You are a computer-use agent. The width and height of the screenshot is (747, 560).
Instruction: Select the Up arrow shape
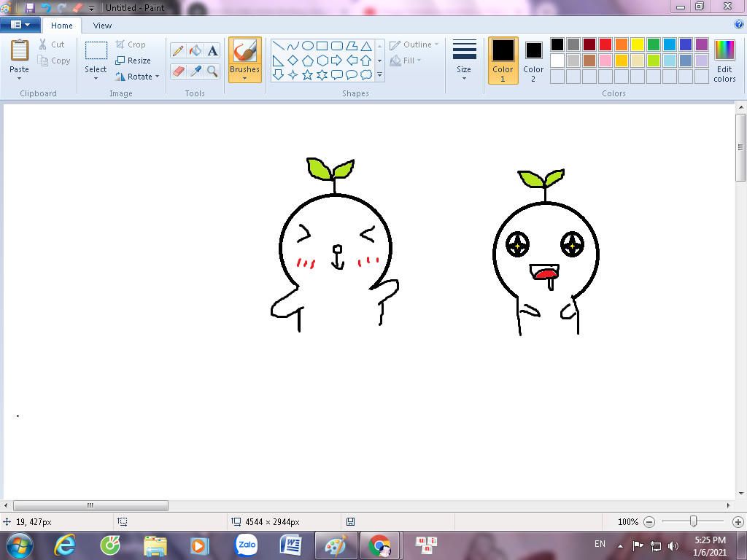click(366, 61)
